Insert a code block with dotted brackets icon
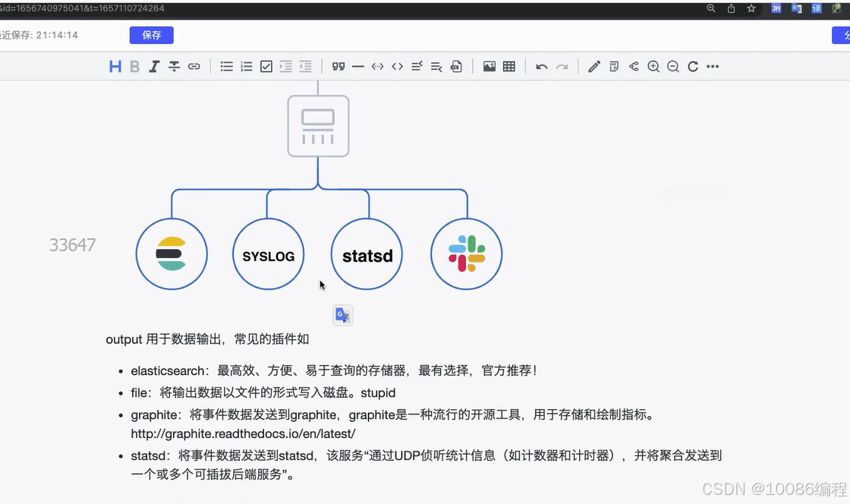Viewport: 850px width, 504px height. [x=378, y=67]
